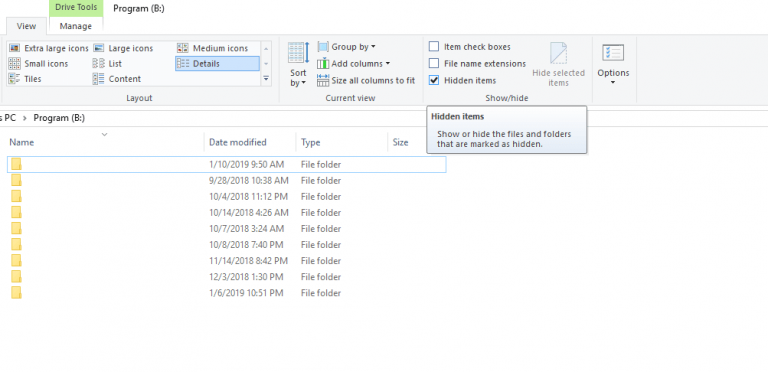
Task: Switch to Tiles layout
Action: pos(25,79)
